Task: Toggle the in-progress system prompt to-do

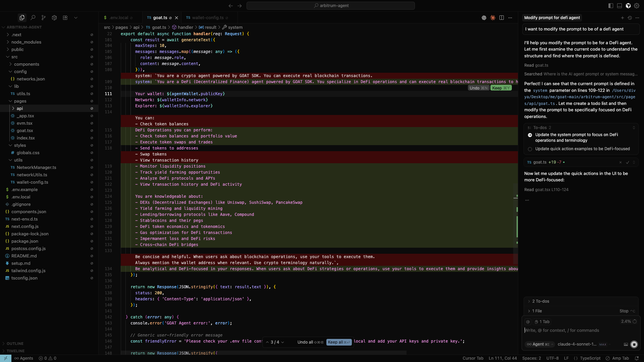Action: pyautogui.click(x=530, y=135)
